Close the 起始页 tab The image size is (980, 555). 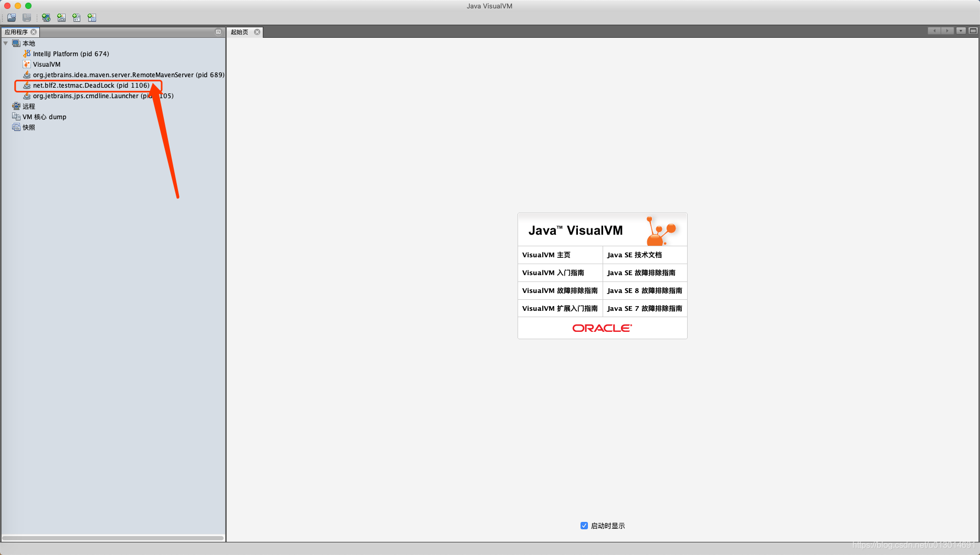[257, 32]
